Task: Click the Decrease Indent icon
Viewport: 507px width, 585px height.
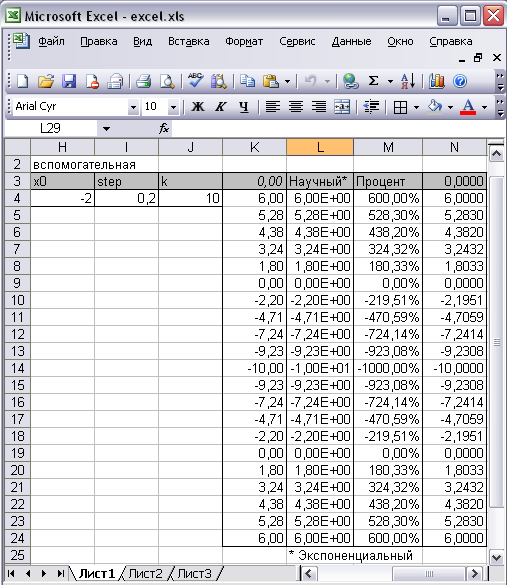Action: pos(371,107)
